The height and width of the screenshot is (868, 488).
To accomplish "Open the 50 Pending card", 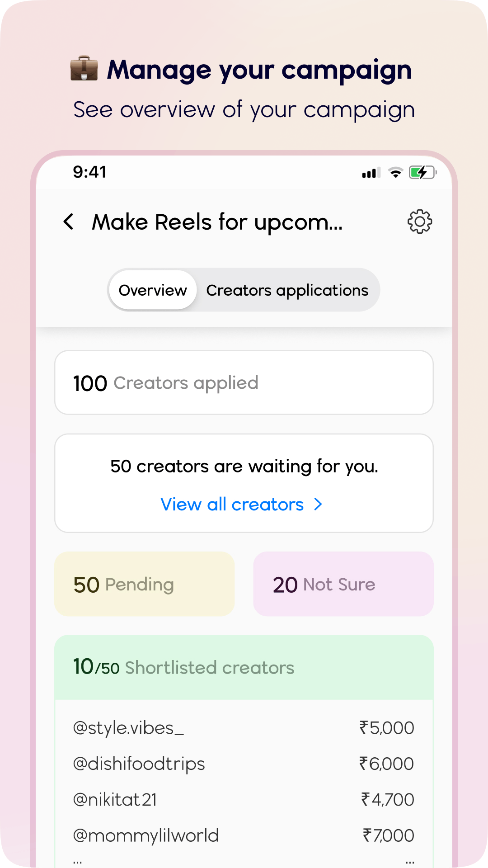I will (x=145, y=584).
